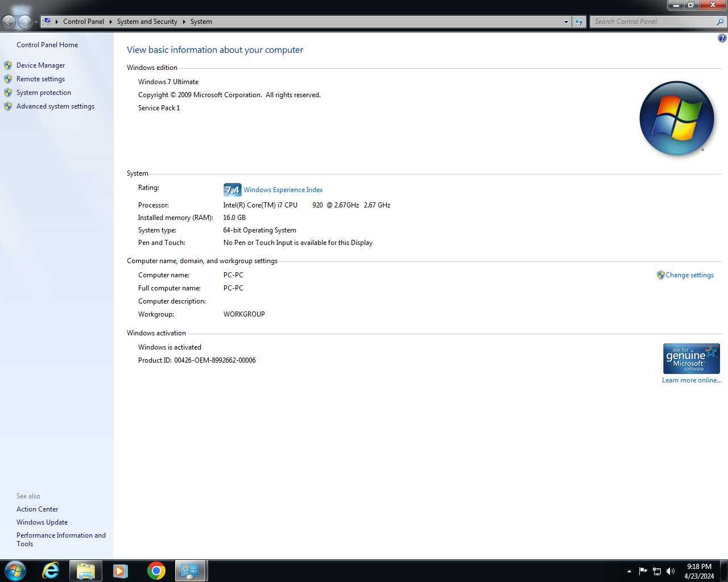
Task: Click the address bar computer icon
Action: pyautogui.click(x=47, y=22)
